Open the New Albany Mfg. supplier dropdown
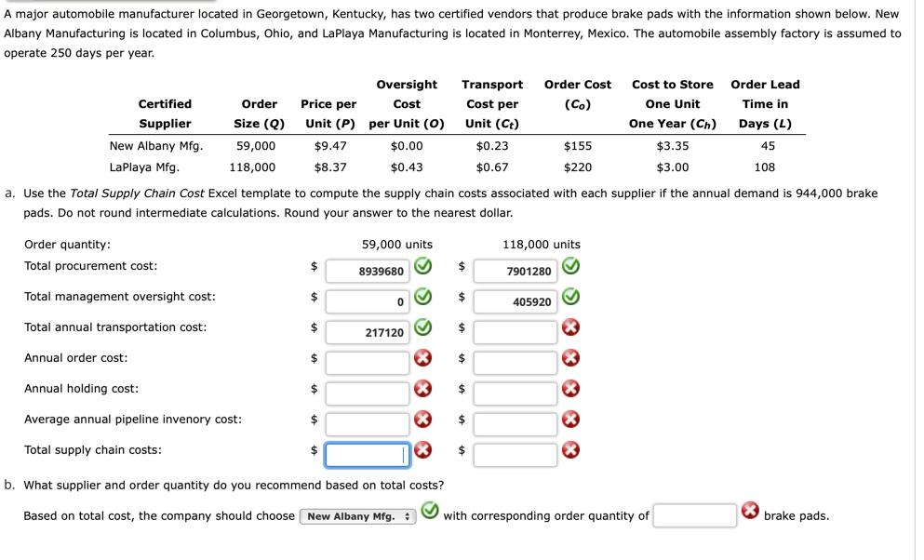The width and height of the screenshot is (924, 560). coord(358,516)
